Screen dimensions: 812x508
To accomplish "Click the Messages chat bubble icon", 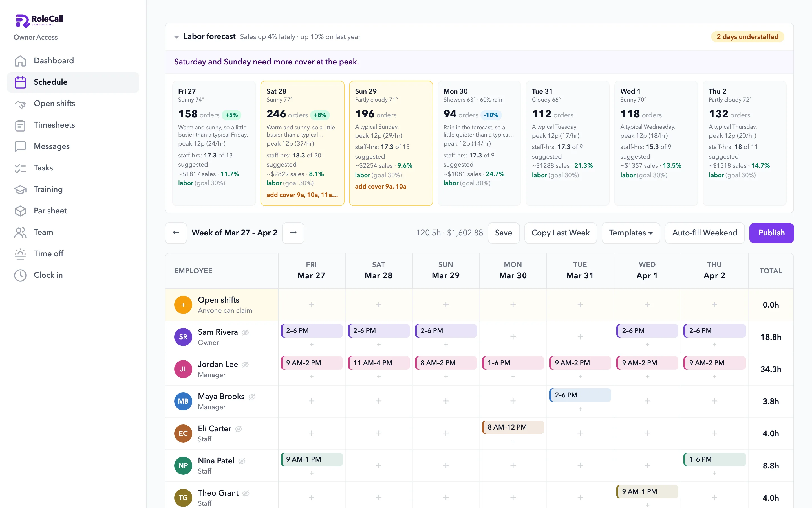I will [20, 146].
